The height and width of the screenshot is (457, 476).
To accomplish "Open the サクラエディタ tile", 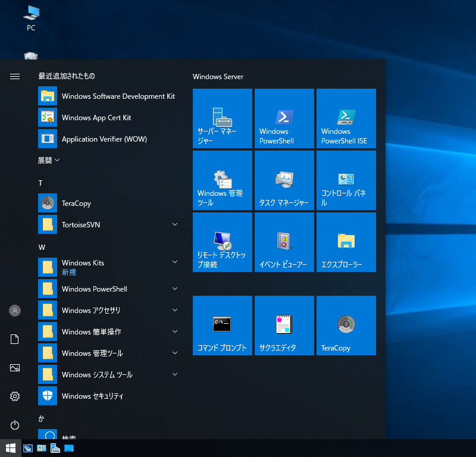I will pyautogui.click(x=284, y=325).
